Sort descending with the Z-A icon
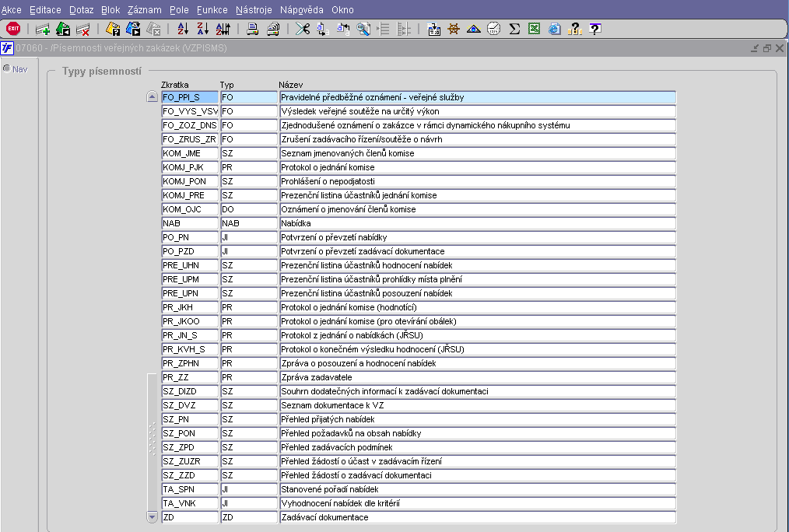 click(x=203, y=29)
